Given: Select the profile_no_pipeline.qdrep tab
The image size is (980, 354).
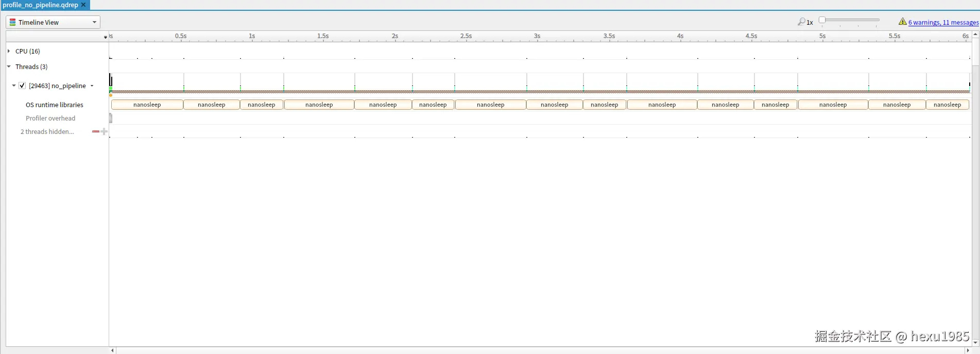Looking at the screenshot, I should point(40,5).
